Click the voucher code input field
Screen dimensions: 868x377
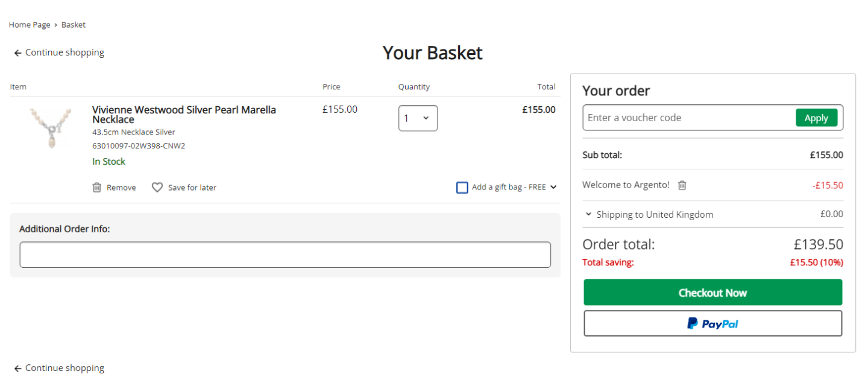tap(687, 118)
